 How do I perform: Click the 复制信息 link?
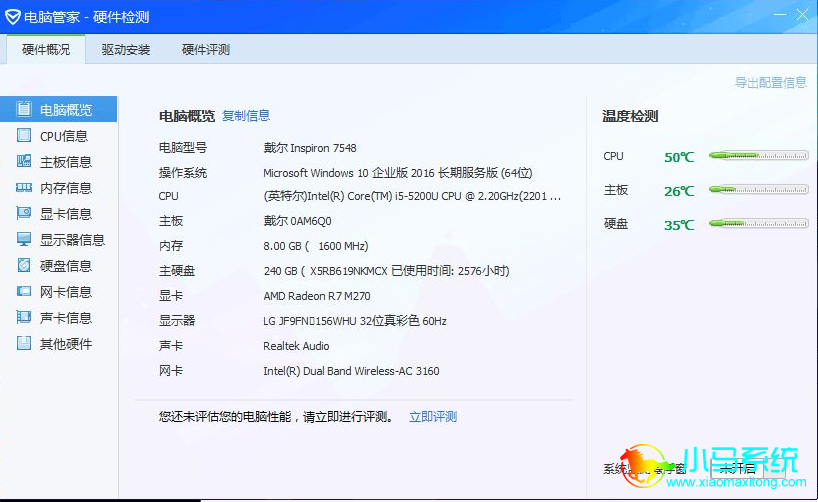coord(246,115)
